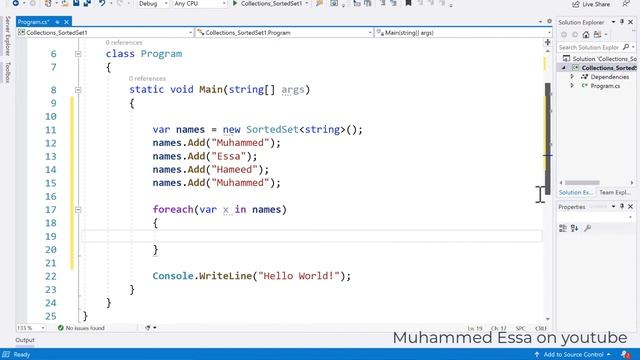Viewport: 640px width, 360px height.
Task: Click the code cleanup broom icon
Action: pos(148,328)
